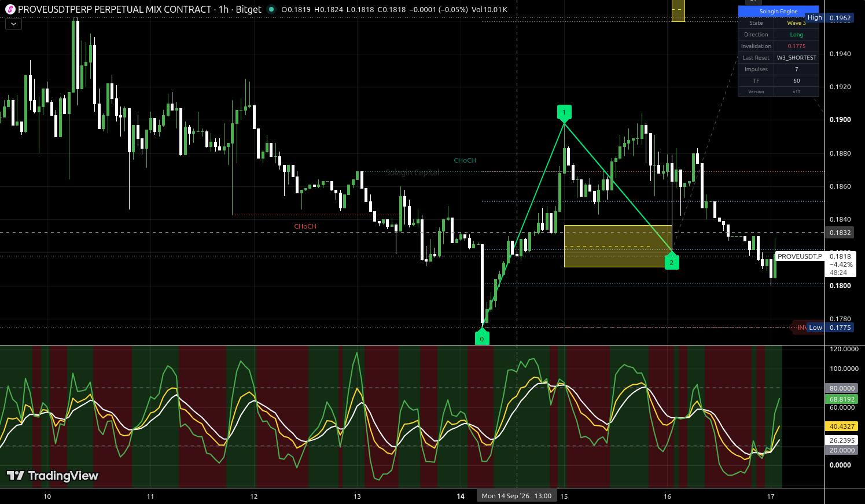Screen dimensions: 865x504
Task: Click the W3_SHORTEST value
Action: tap(796, 58)
